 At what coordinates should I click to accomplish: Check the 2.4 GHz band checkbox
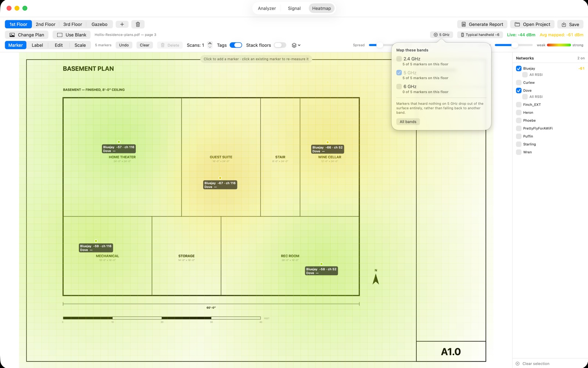coord(399,59)
